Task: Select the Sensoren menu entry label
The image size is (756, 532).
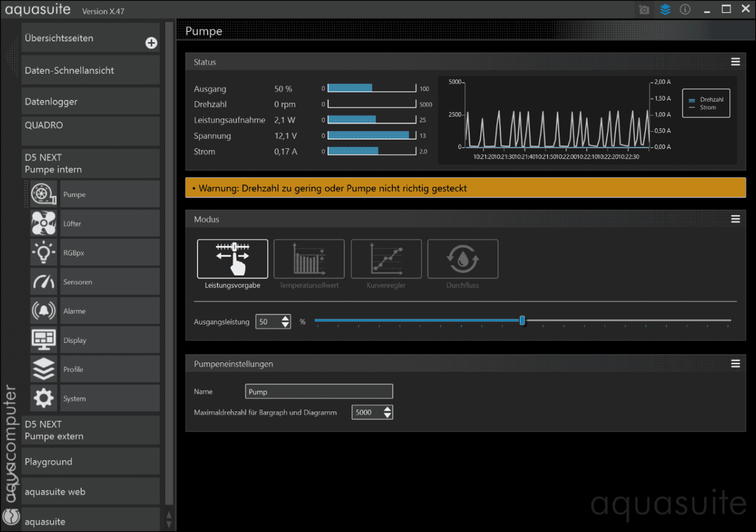Action: click(77, 282)
